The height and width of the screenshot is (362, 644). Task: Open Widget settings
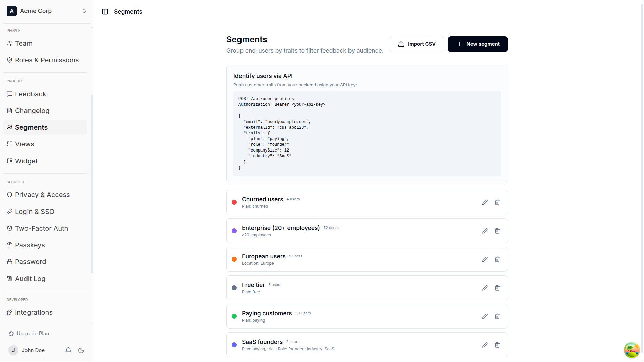[x=45, y=161]
